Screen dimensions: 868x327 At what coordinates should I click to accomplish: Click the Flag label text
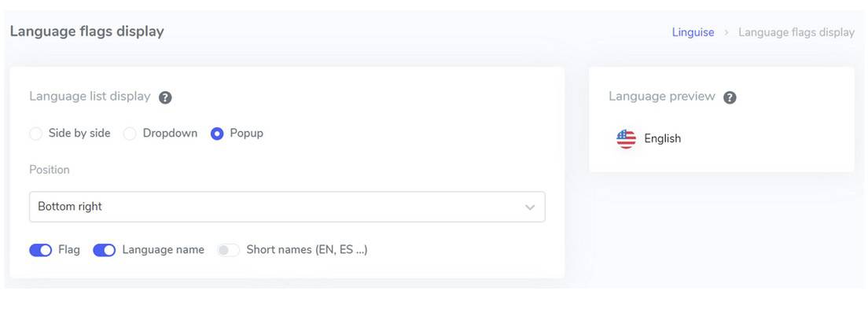click(68, 249)
